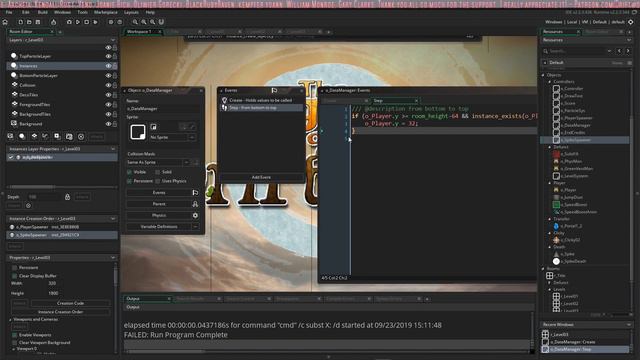Click the depth lock icon
640x360 pixels.
click(x=67, y=197)
